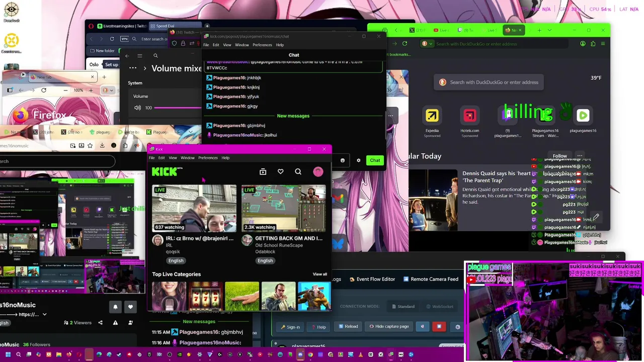This screenshot has width=644, height=362.
Task: Toggle Hide capture page
Action: pos(389,327)
